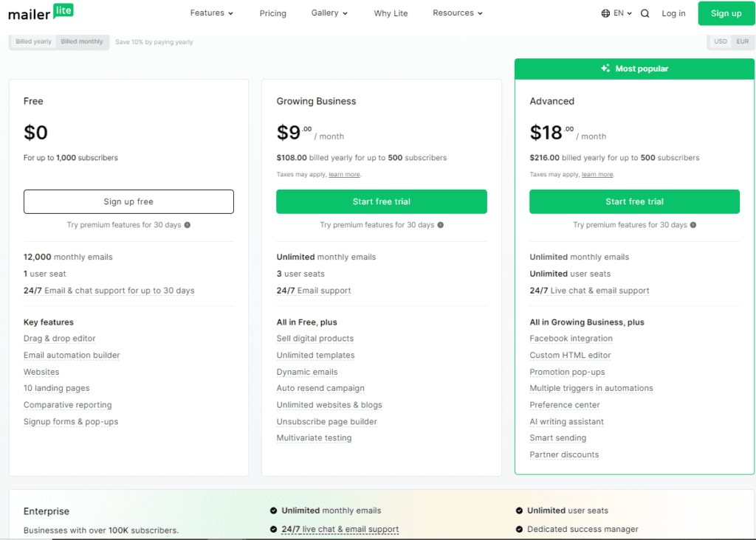Expand the Gallery dropdown menu

[x=329, y=13]
